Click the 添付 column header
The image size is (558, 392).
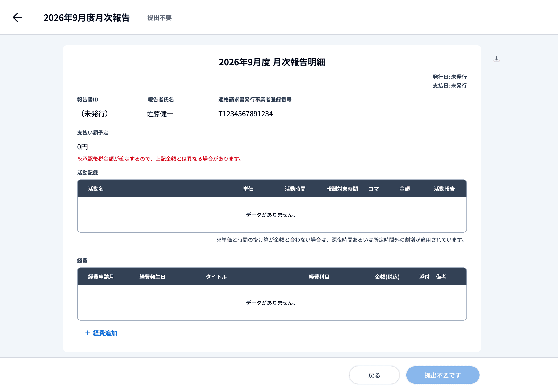click(x=424, y=277)
